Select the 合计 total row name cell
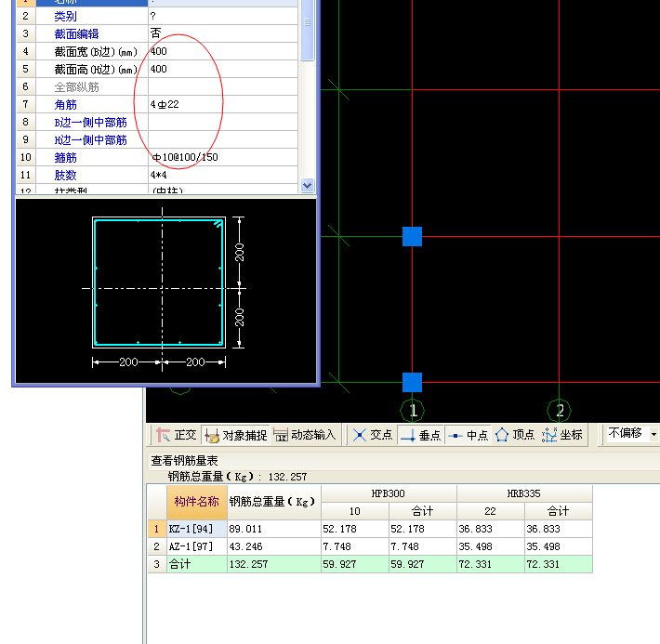 click(197, 564)
